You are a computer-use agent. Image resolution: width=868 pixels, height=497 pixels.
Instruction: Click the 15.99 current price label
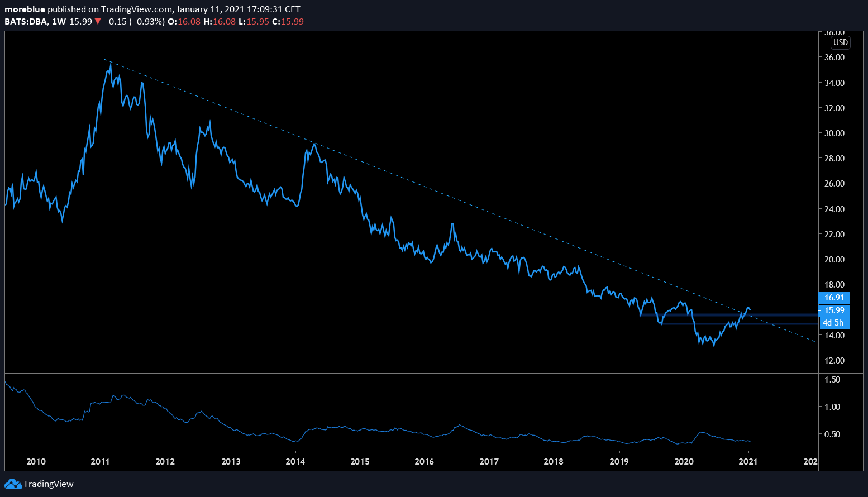pyautogui.click(x=834, y=310)
